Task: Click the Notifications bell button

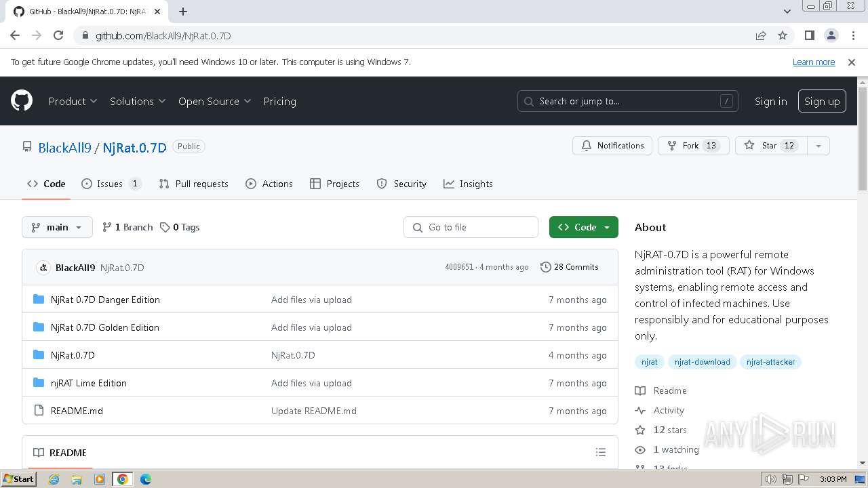Action: pyautogui.click(x=612, y=146)
